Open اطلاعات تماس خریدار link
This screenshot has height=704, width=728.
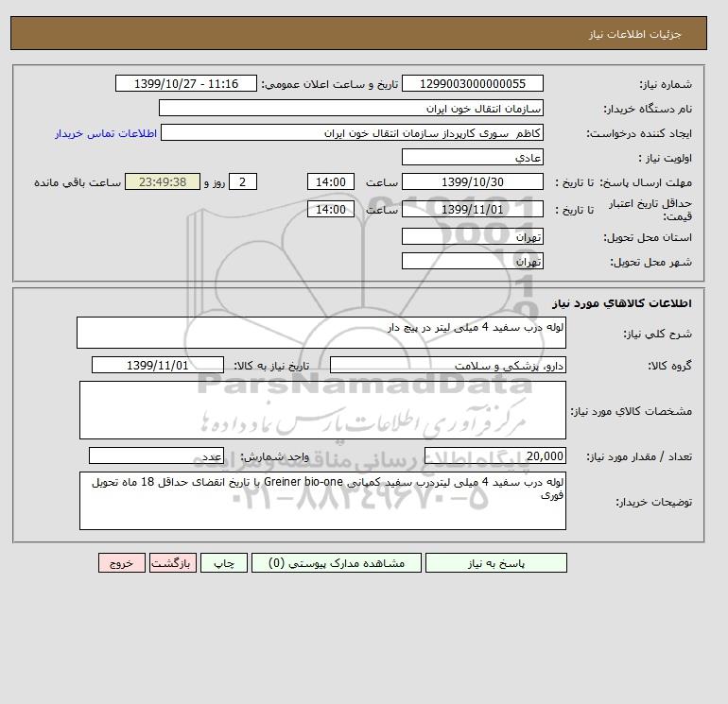click(106, 133)
